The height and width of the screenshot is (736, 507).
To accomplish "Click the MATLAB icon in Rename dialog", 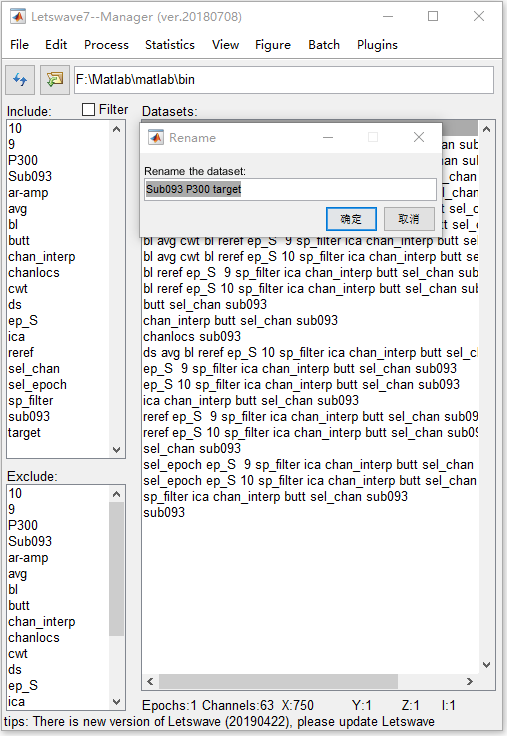I will (156, 138).
